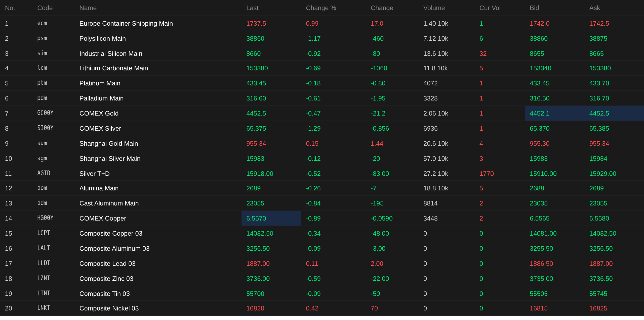Image resolution: width=644 pixels, height=320 pixels.
Task: Select Europe Container Shipping Main row
Action: (322, 23)
